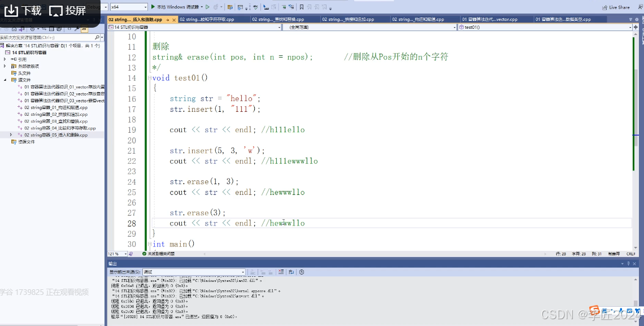Open the 显示输出来源 调试 dropdown
Screen dimensions: 644x326
point(194,272)
